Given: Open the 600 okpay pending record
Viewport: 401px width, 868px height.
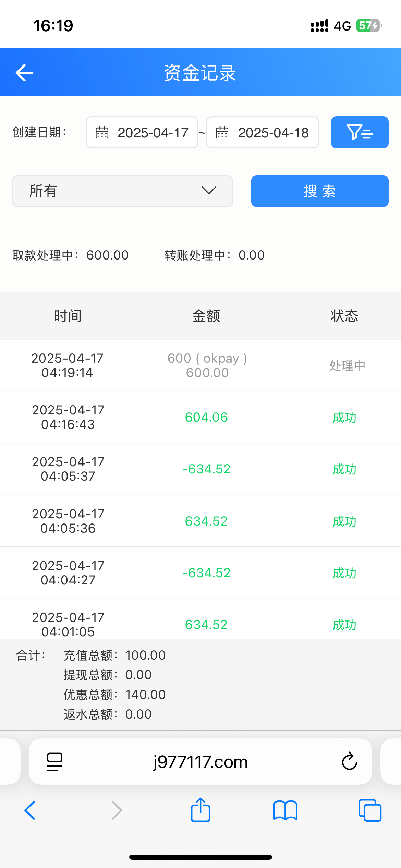Looking at the screenshot, I should (207, 365).
